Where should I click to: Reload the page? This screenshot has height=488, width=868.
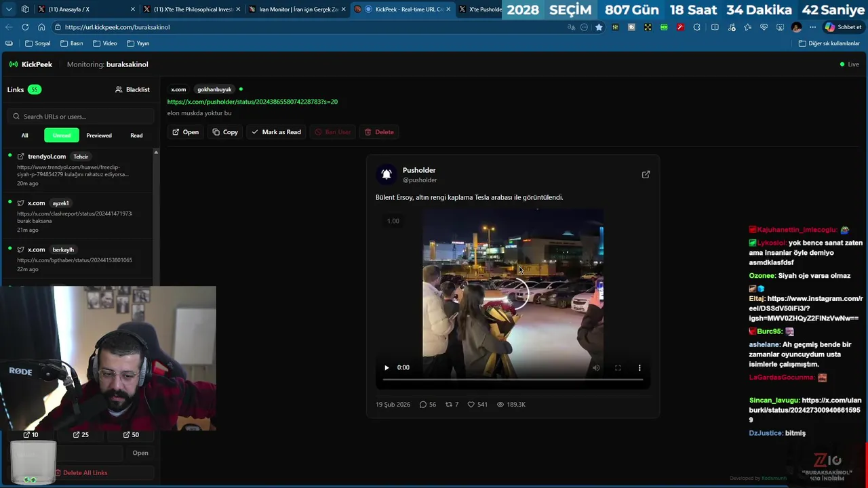pos(25,27)
